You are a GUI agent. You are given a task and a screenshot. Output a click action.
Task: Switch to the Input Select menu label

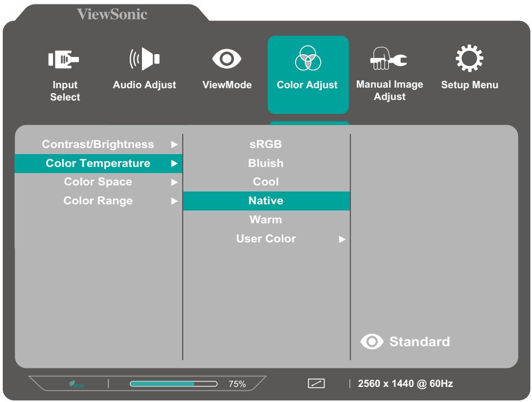pos(65,91)
